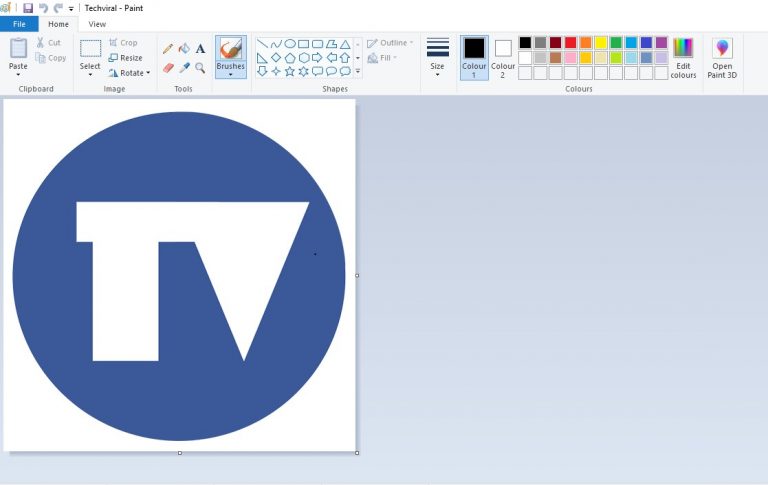Select the Text tool

click(200, 48)
